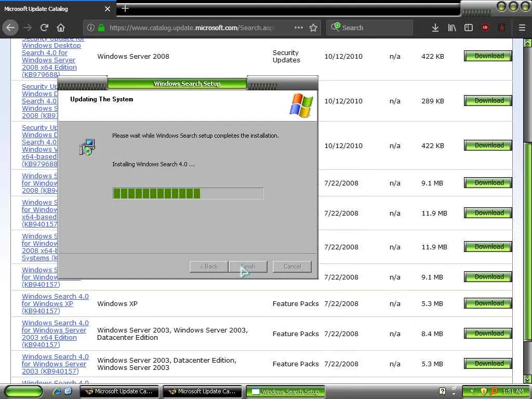Click the Back button in setup dialog
This screenshot has width=532, height=399.
click(209, 267)
